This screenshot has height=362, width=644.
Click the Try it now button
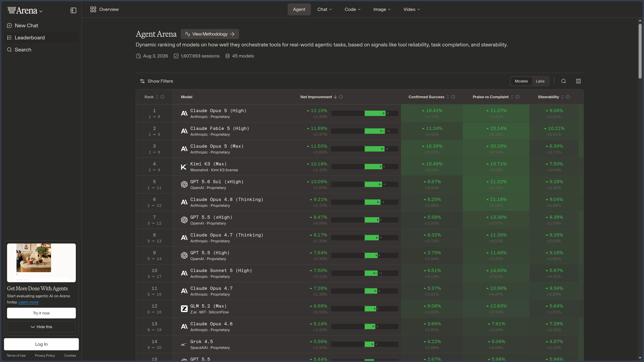(x=41, y=313)
